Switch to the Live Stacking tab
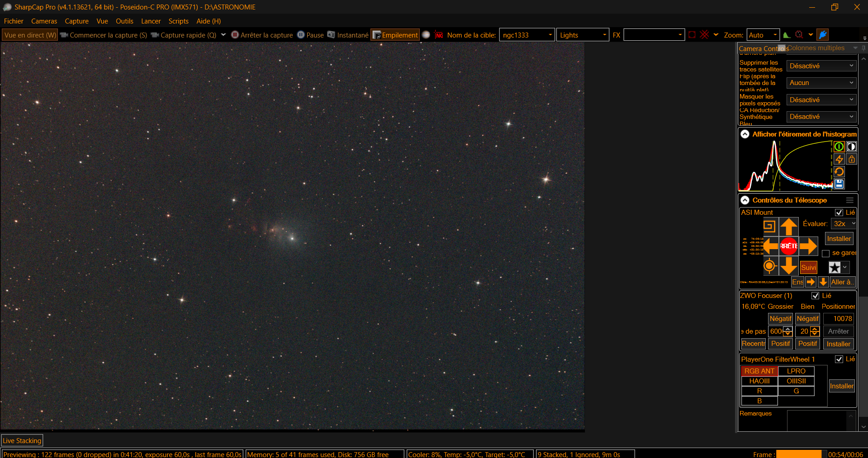Screen dimensions: 868x458 [22, 440]
